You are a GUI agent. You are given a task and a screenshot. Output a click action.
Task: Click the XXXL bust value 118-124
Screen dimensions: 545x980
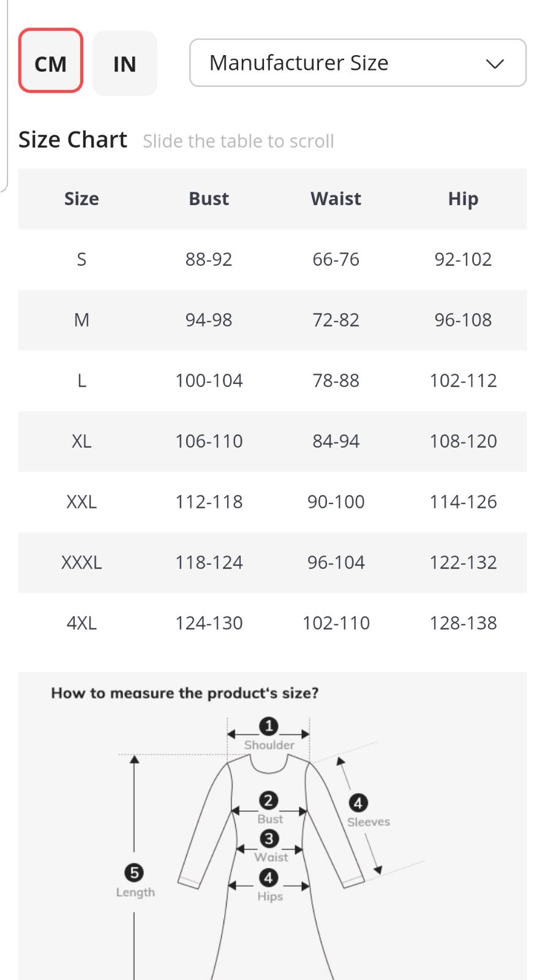209,562
